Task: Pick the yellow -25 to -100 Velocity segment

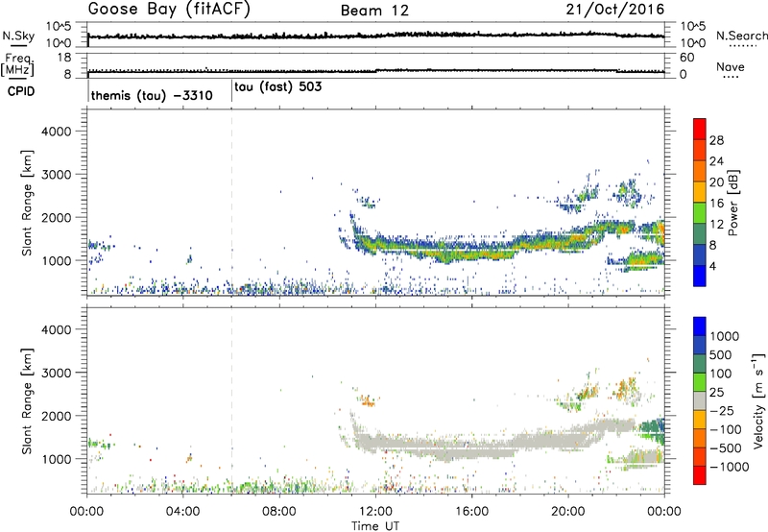Action: tap(700, 420)
